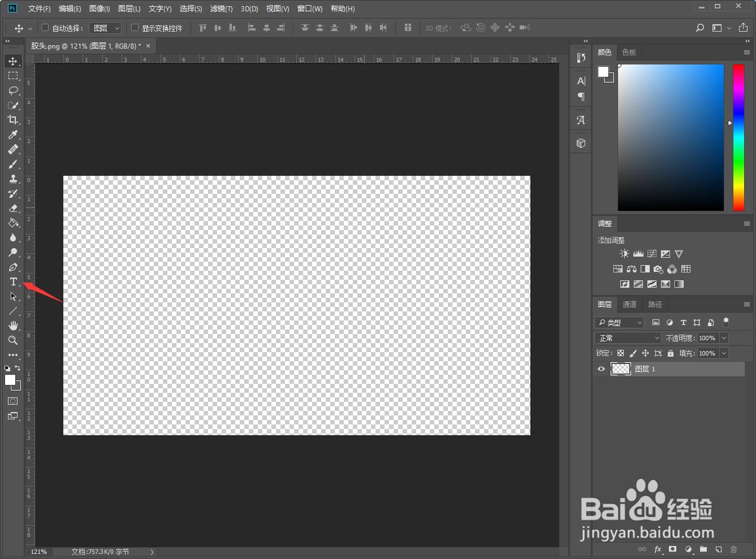This screenshot has width=756, height=559.
Task: Select the Clone Stamp tool
Action: coord(13,179)
